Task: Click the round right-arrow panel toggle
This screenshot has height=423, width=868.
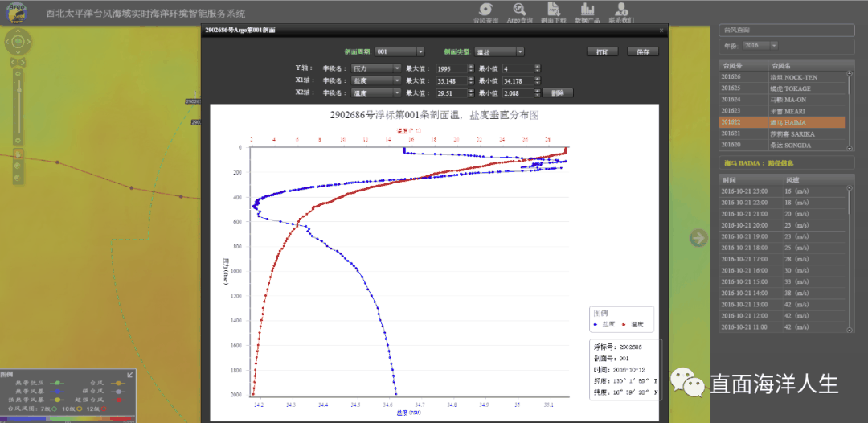Action: tap(698, 237)
